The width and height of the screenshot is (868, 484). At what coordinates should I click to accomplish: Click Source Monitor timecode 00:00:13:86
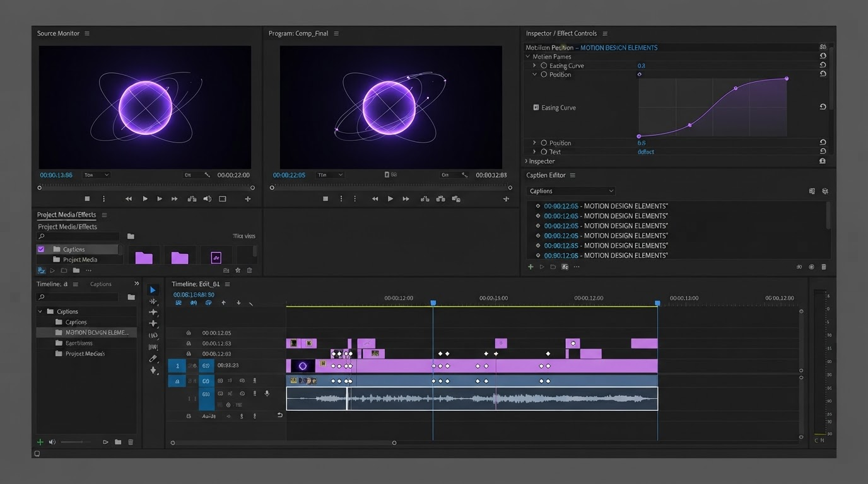(56, 175)
